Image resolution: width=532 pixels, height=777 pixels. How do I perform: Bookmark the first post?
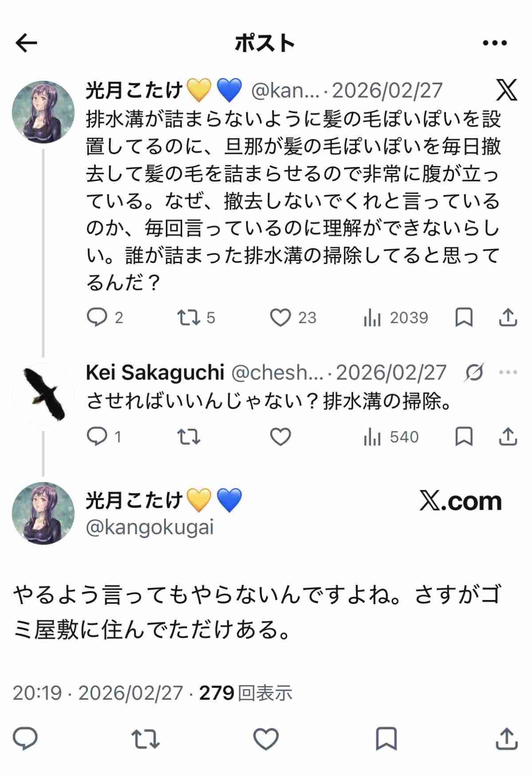click(464, 318)
